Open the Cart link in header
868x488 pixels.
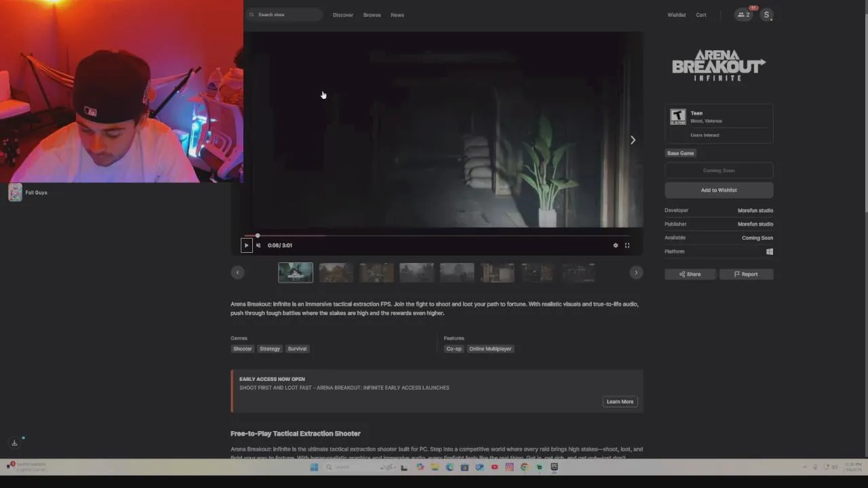(x=701, y=15)
